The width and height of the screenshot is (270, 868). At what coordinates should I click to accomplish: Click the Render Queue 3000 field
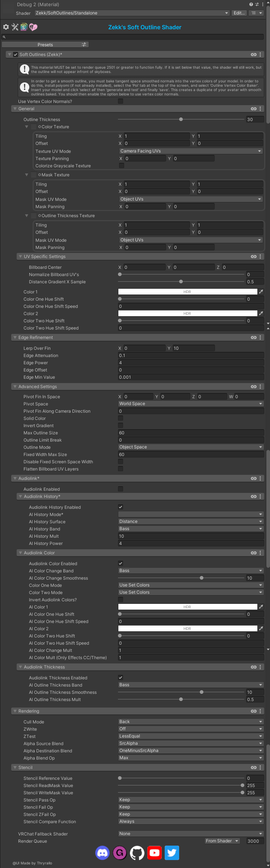[255, 841]
